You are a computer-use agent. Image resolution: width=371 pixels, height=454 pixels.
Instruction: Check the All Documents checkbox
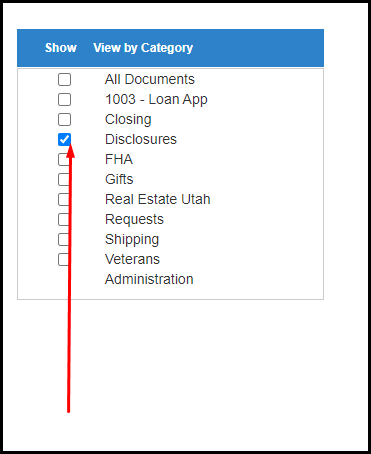[x=64, y=79]
